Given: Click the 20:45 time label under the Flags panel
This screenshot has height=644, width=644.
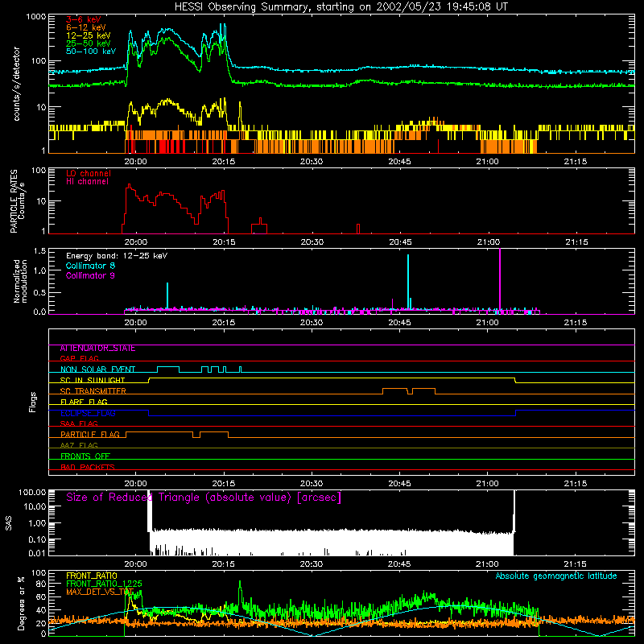Looking at the screenshot, I should coord(399,484).
